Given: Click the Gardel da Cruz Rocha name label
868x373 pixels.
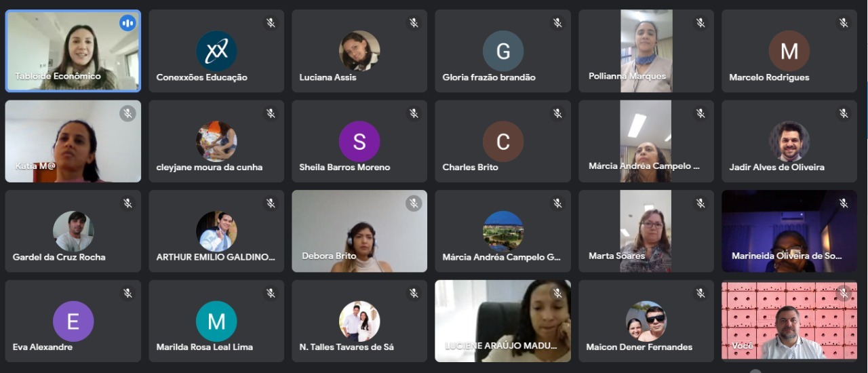Looking at the screenshot, I should click(59, 257).
